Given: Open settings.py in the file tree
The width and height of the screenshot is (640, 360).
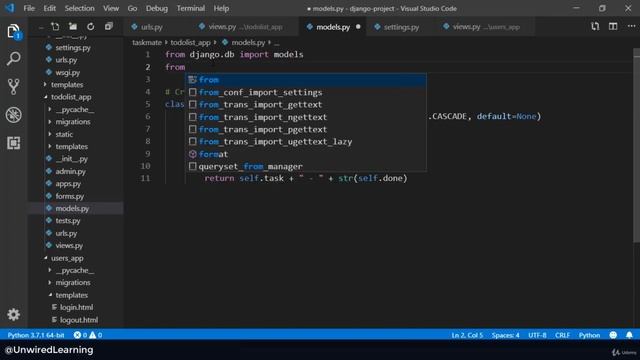Looking at the screenshot, I should click(x=73, y=47).
